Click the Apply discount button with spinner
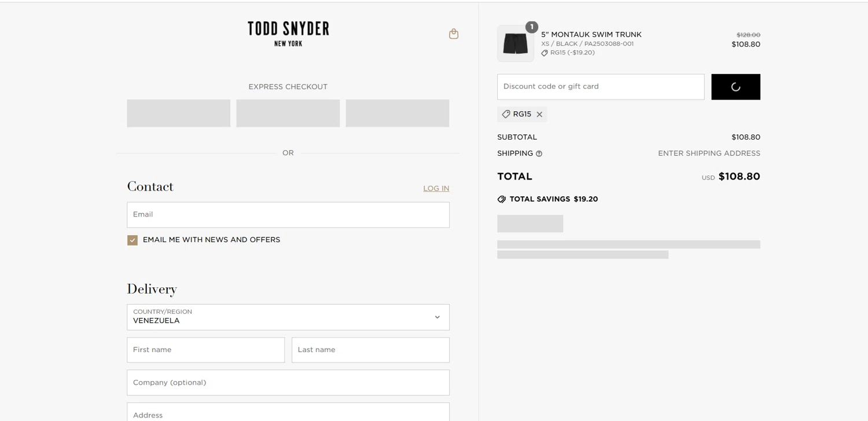The height and width of the screenshot is (421, 868). [x=735, y=87]
